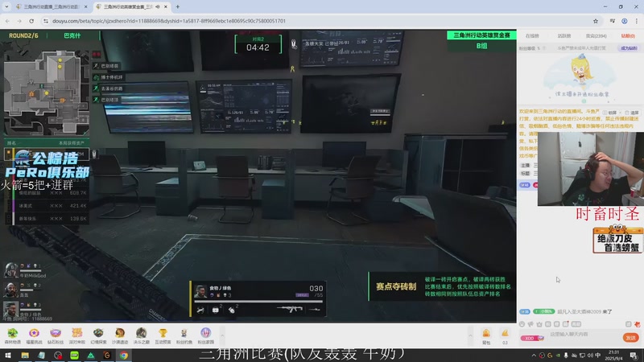The image size is (644, 362).
Task: Click the douyu.com address bar
Action: click(316, 21)
